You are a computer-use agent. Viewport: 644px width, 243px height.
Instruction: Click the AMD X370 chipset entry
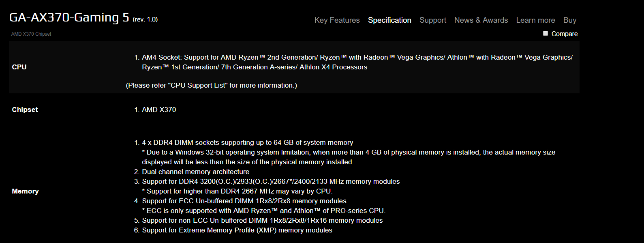tap(159, 110)
